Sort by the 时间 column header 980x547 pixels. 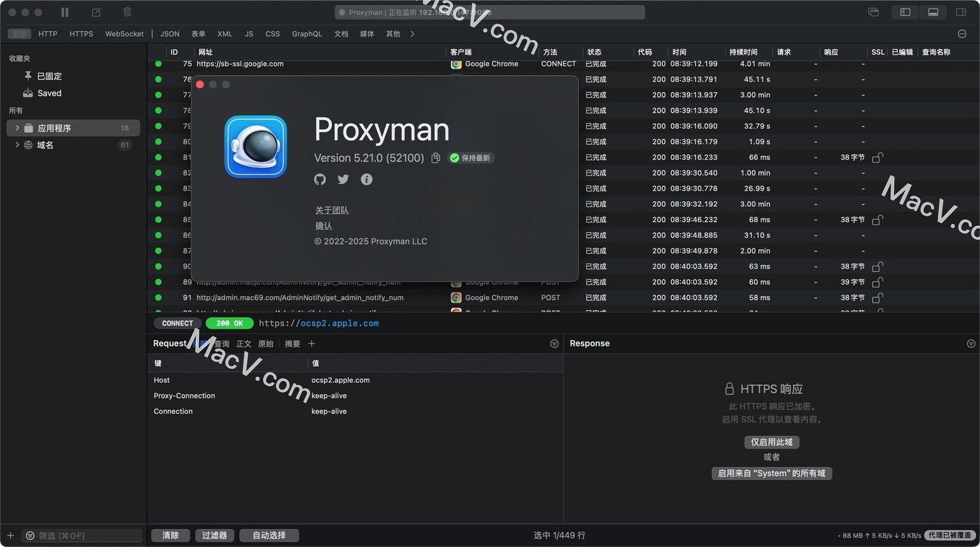pyautogui.click(x=679, y=52)
